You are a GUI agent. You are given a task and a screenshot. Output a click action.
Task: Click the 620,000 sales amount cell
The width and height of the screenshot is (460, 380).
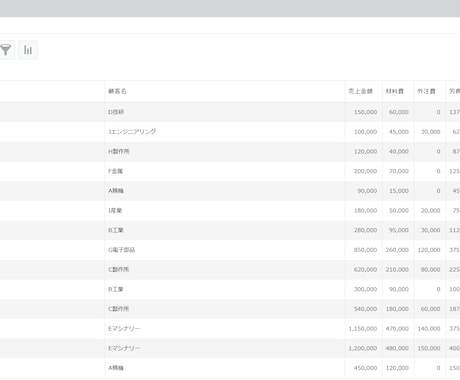point(365,269)
